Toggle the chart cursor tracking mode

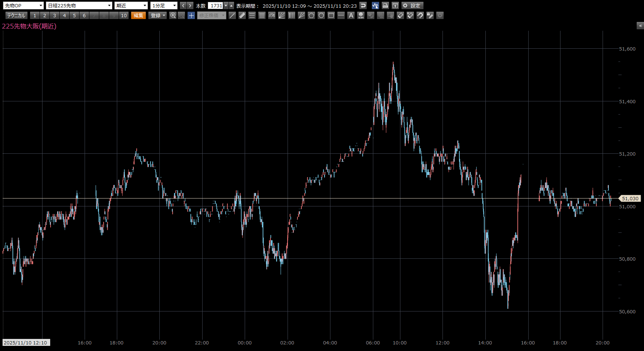375,5
